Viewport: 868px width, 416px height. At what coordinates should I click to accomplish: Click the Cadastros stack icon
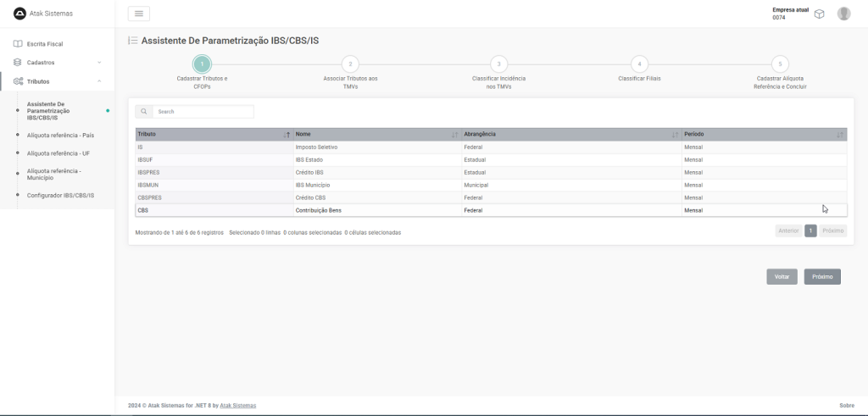(18, 62)
